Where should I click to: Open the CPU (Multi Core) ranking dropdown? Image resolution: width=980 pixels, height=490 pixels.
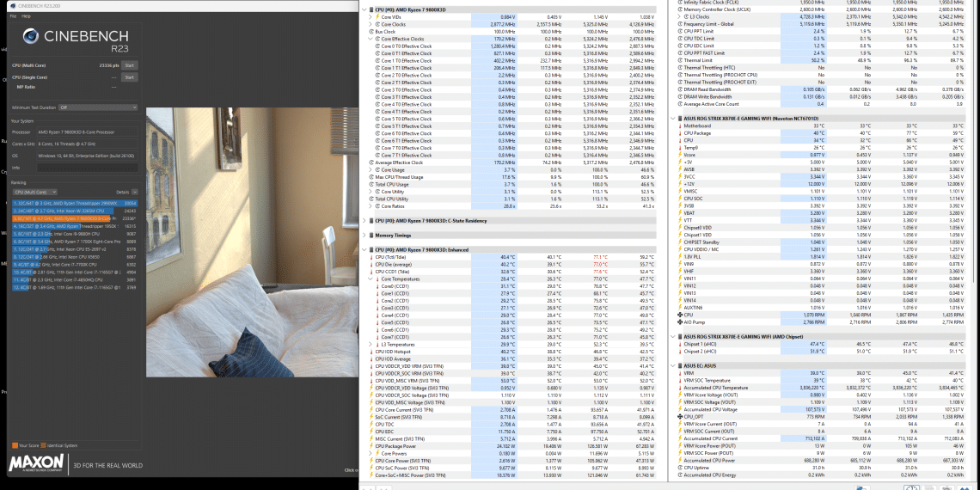pos(35,192)
